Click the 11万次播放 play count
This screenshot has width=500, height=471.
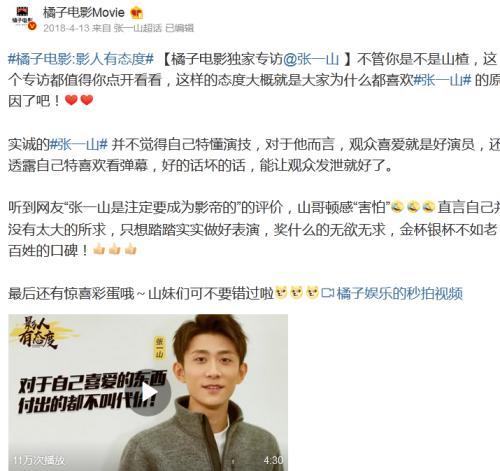[39, 460]
